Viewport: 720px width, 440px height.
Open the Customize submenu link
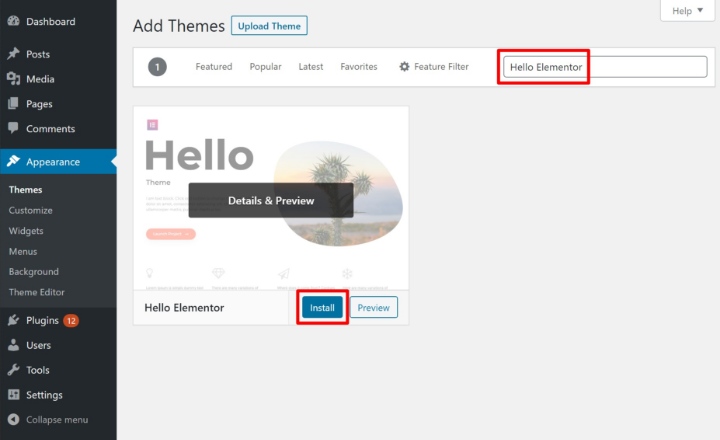(x=31, y=211)
